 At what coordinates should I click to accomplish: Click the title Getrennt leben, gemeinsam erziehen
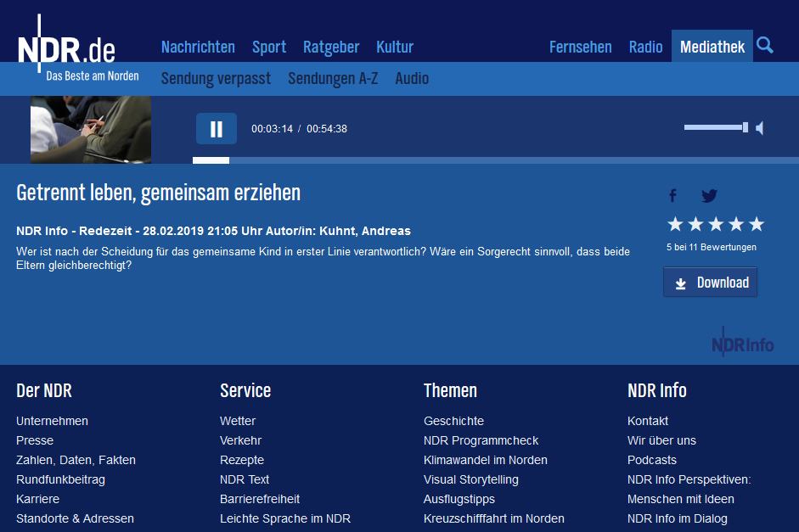point(159,193)
